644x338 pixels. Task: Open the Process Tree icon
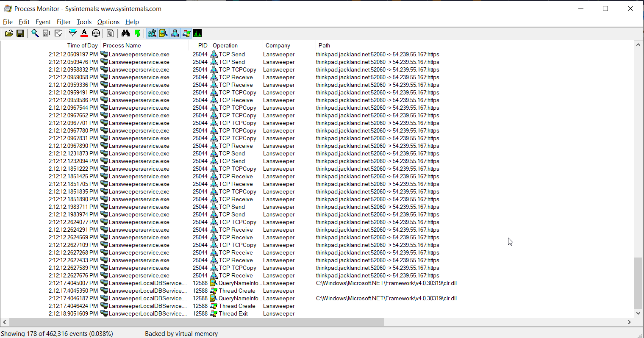pos(110,33)
